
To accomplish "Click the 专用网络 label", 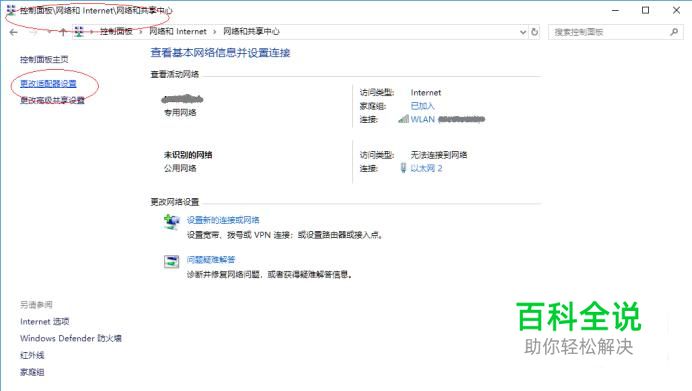I will 180,113.
